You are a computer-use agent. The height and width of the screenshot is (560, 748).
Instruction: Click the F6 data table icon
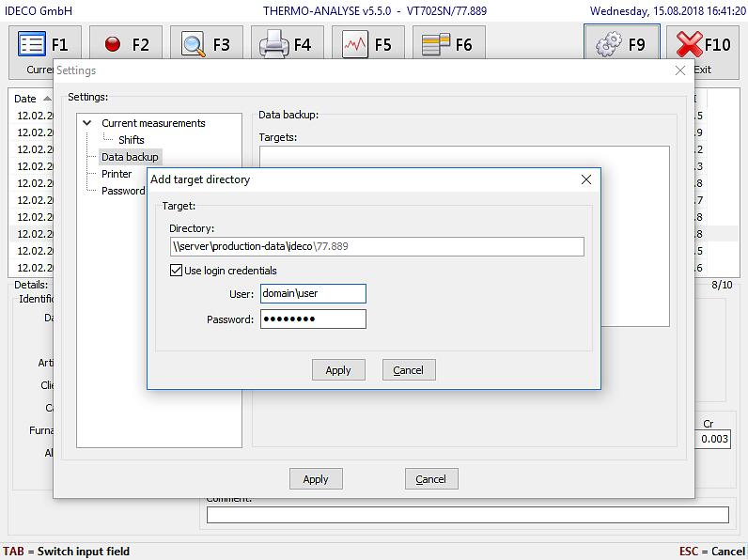435,44
